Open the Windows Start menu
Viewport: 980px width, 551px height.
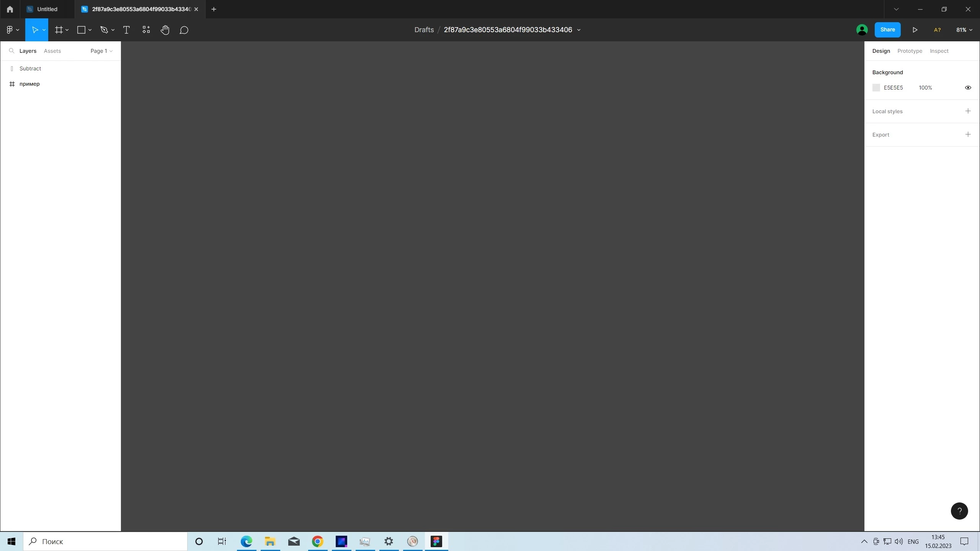11,541
